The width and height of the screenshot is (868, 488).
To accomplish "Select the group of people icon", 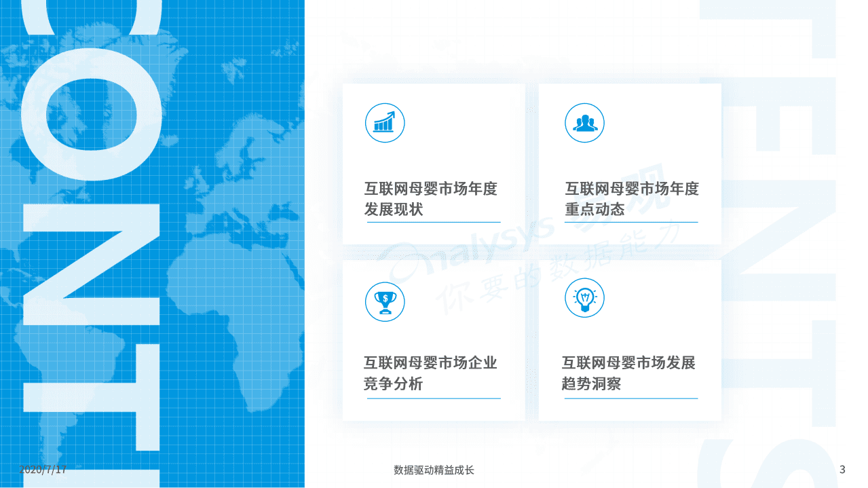I will click(x=584, y=123).
